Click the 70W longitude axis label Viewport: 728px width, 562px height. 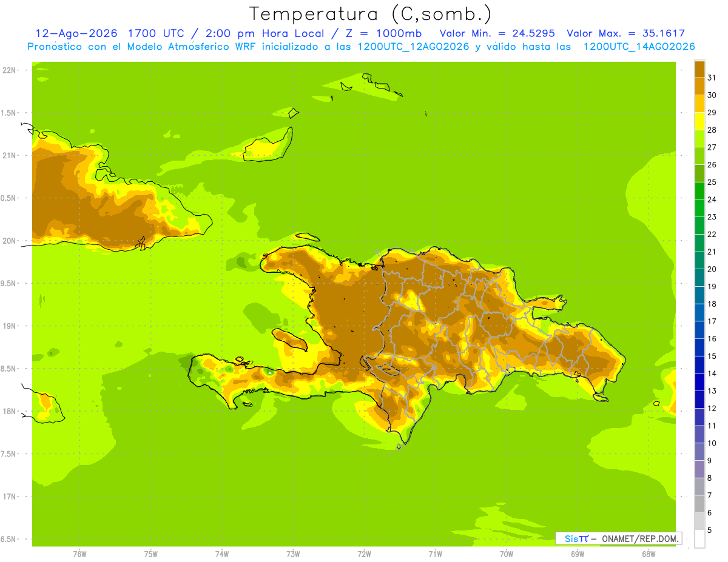click(x=507, y=554)
